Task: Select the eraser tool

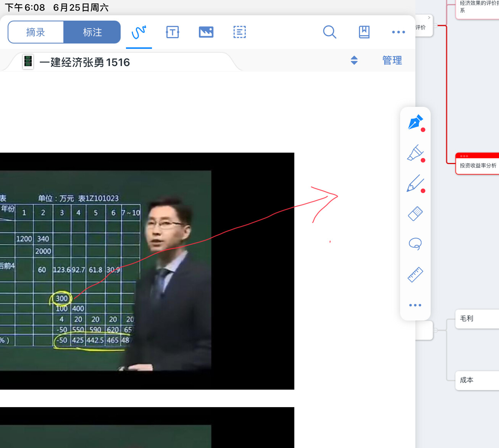Action: [x=415, y=214]
